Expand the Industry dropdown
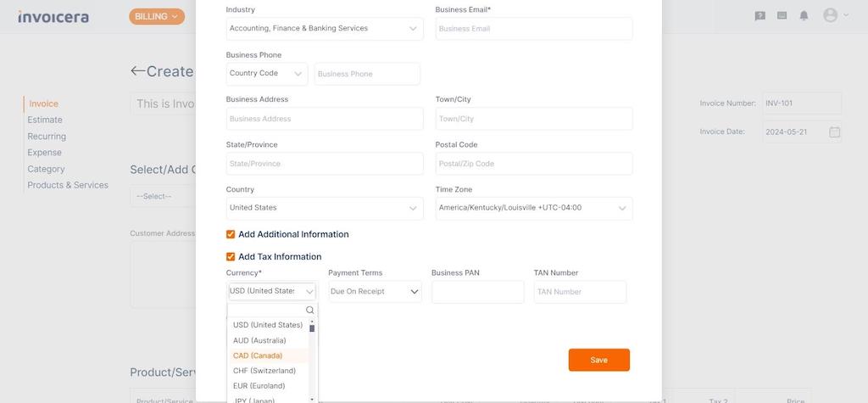The height and width of the screenshot is (403, 868). 325,28
